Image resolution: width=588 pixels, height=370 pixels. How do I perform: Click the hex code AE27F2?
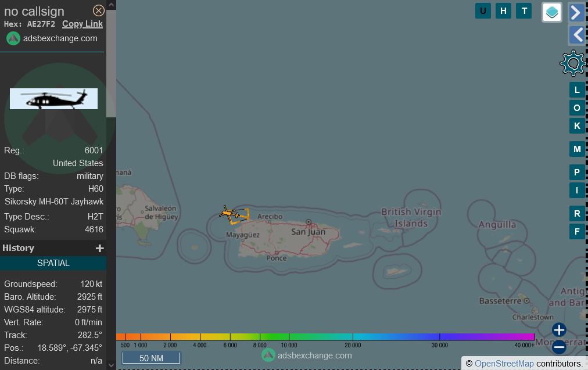tap(41, 24)
